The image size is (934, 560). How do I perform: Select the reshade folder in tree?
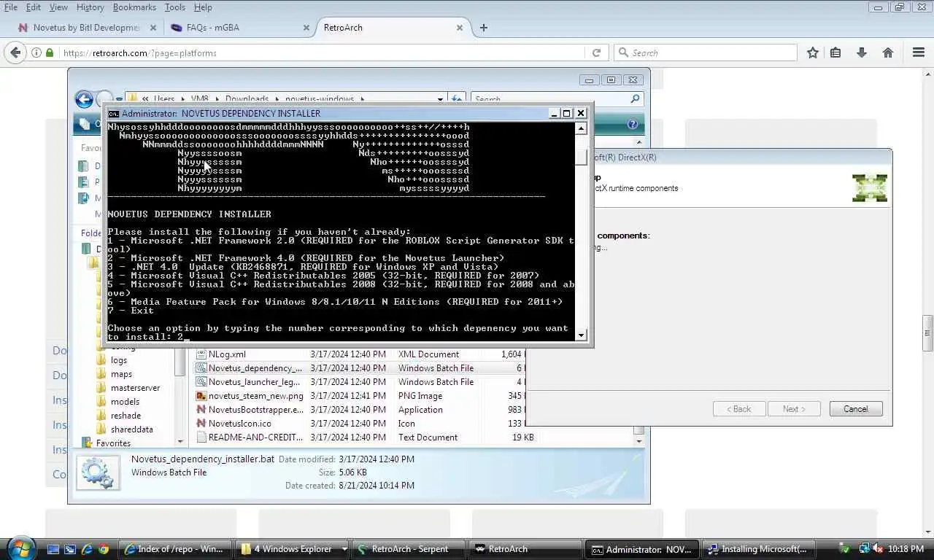[x=126, y=416]
